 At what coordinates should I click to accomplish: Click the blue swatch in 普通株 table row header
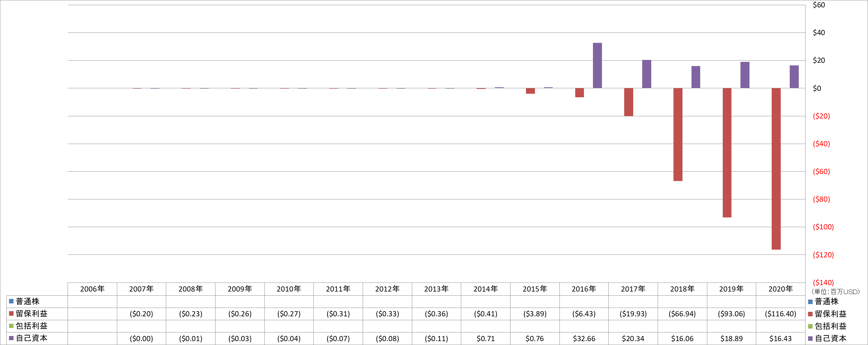point(11,301)
